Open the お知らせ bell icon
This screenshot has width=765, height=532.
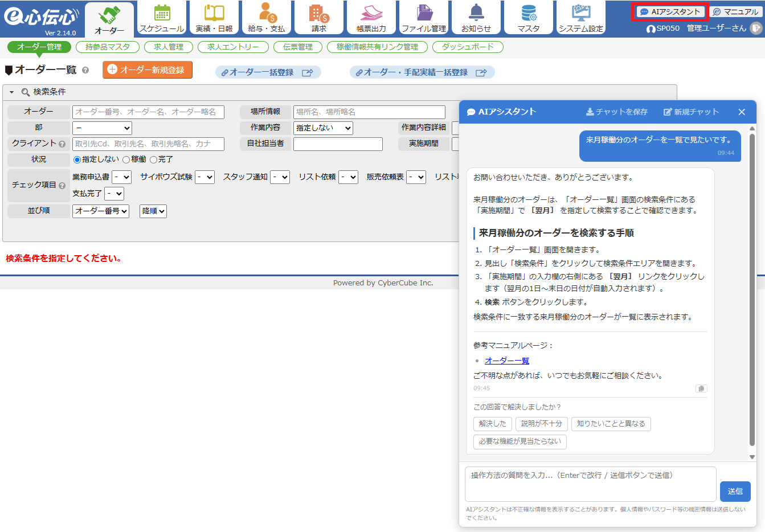(476, 18)
